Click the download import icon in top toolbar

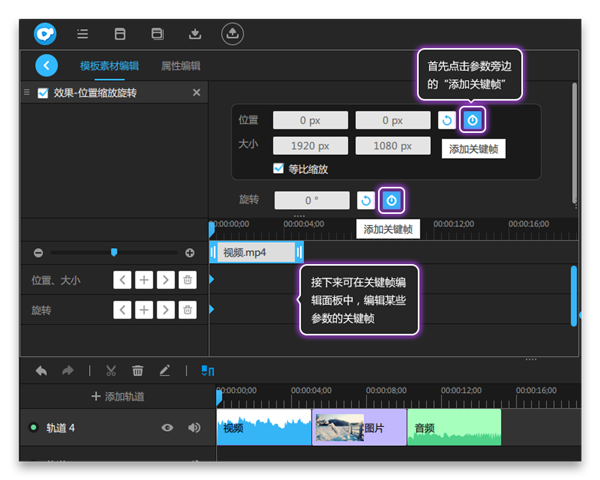tap(195, 34)
